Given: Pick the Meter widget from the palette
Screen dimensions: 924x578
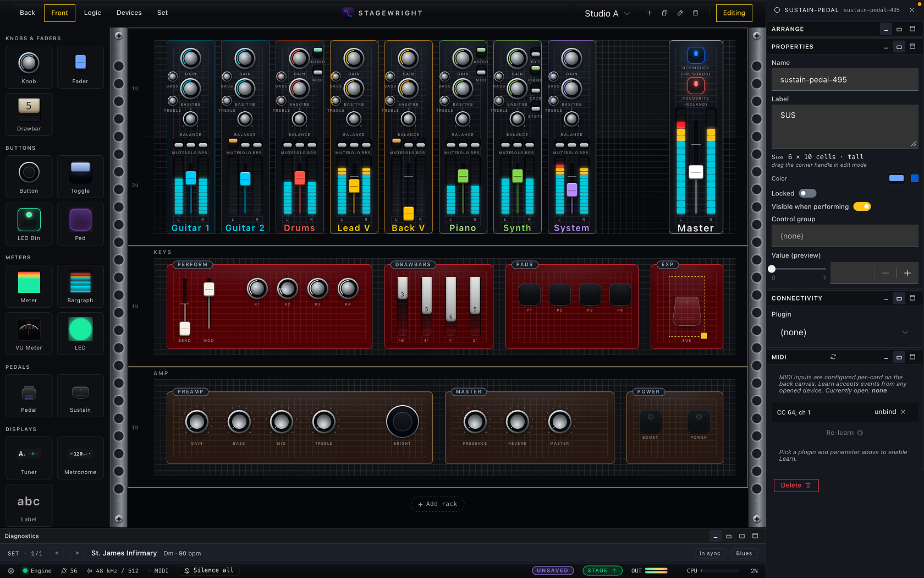Looking at the screenshot, I should pyautogui.click(x=29, y=286).
